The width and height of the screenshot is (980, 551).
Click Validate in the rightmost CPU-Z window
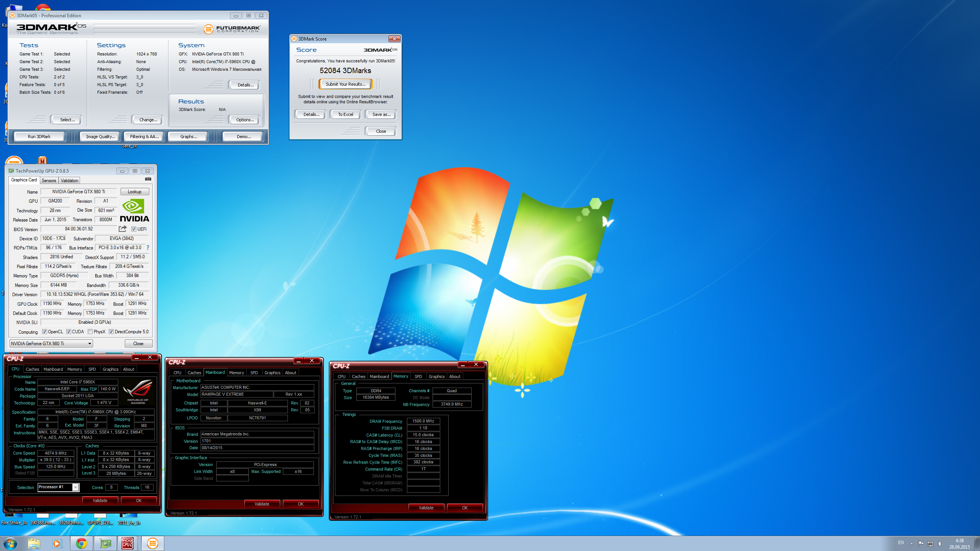click(426, 508)
